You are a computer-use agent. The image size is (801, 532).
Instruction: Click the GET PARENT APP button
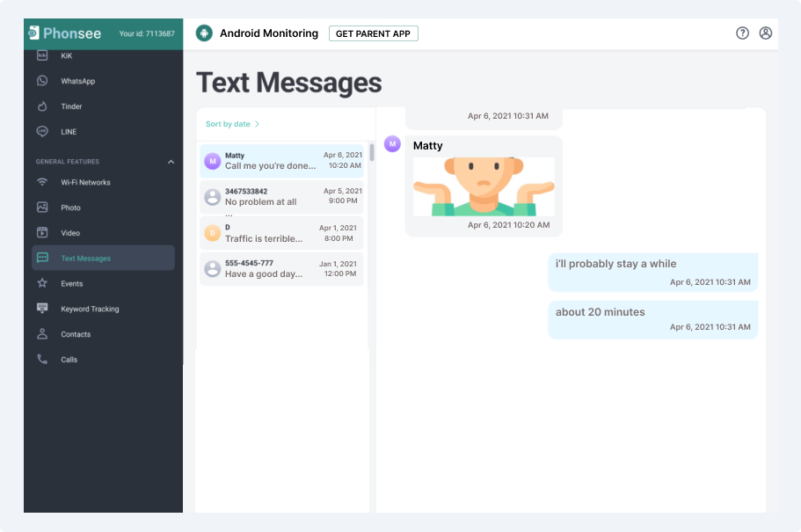373,33
